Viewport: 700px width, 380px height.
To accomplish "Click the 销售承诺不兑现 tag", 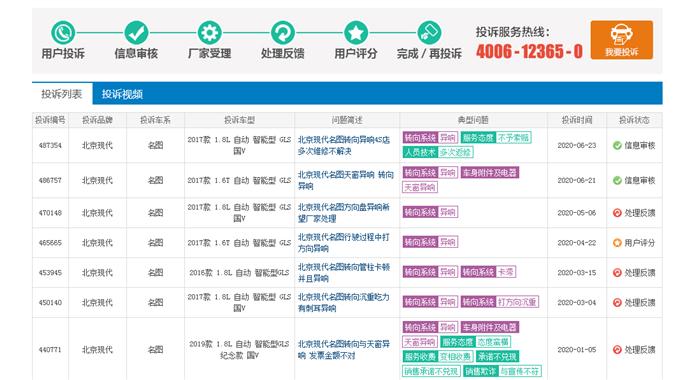I will (x=431, y=372).
